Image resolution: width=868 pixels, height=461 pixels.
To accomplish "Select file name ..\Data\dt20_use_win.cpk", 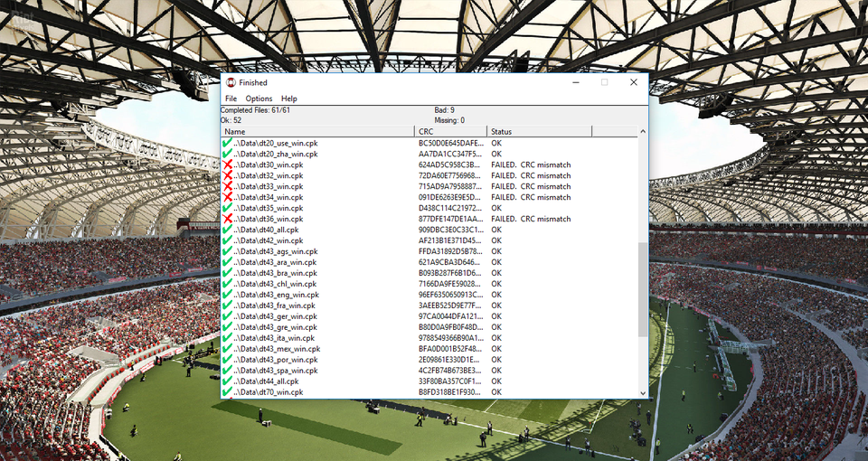I will point(276,143).
